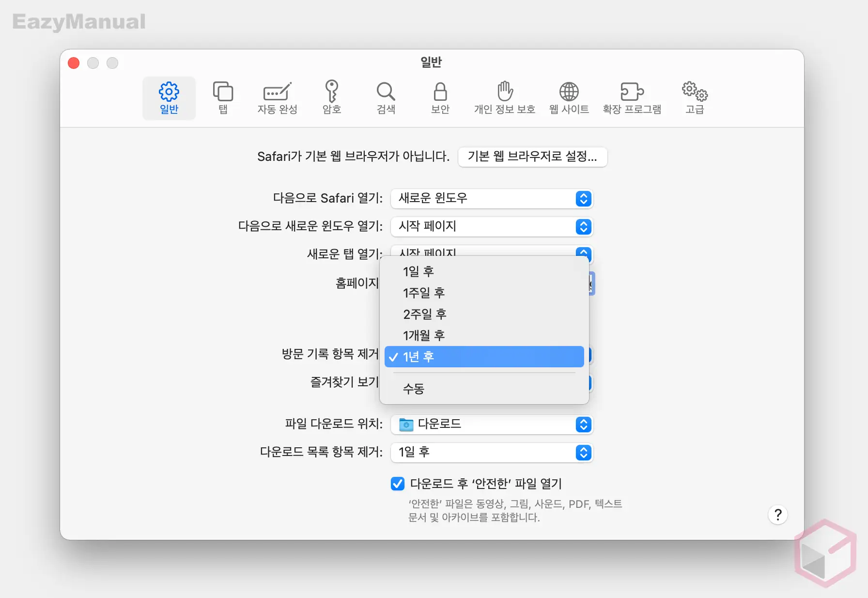Open the 확장 프로그램 extensions pane
This screenshot has height=598, width=868.
pyautogui.click(x=632, y=98)
